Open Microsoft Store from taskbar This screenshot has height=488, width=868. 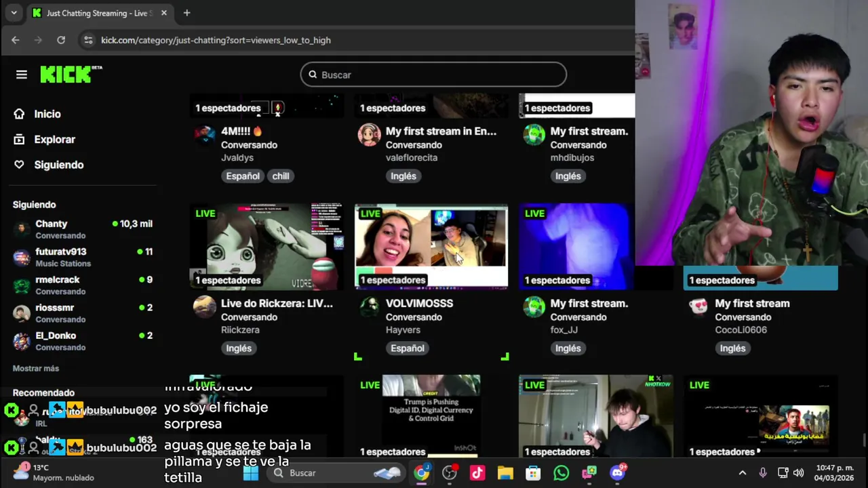pyautogui.click(x=533, y=472)
